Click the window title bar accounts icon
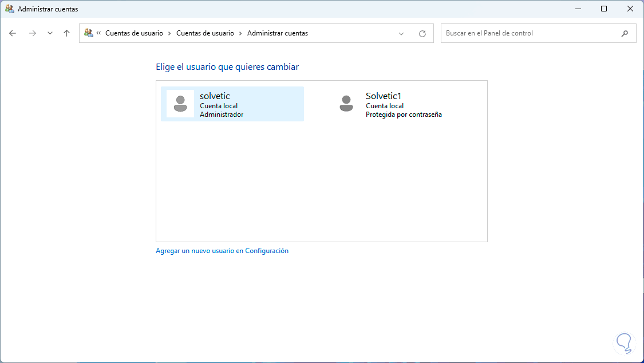The height and width of the screenshot is (363, 644). pos(10,9)
